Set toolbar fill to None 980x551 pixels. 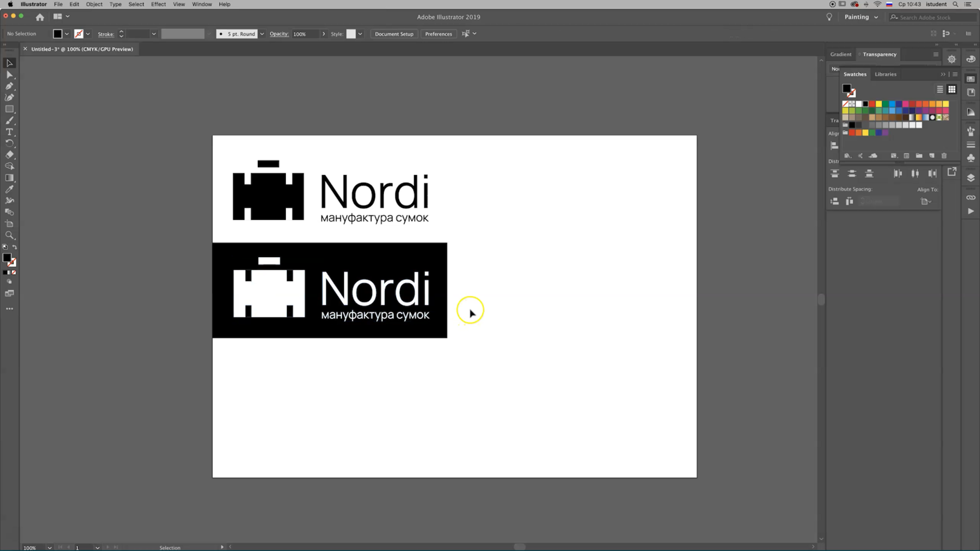[x=14, y=272]
